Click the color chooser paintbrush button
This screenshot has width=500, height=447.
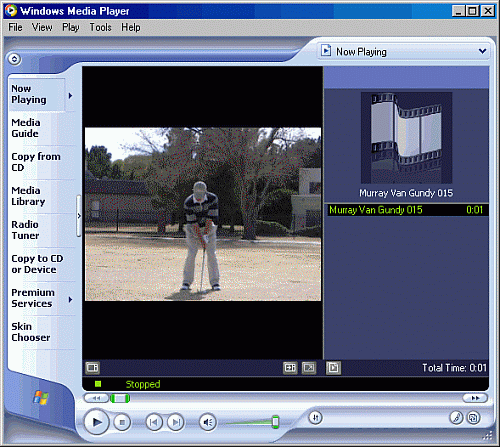click(456, 418)
